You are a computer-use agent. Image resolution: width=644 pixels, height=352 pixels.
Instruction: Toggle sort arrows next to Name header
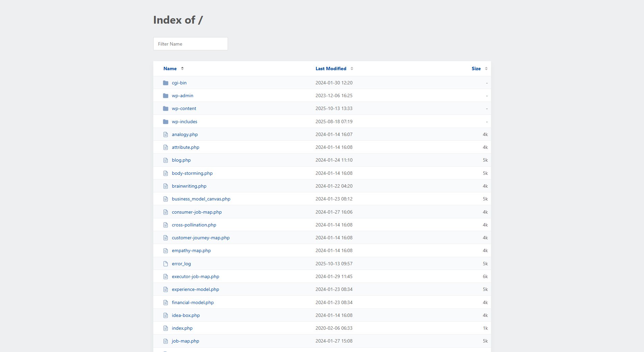182,69
